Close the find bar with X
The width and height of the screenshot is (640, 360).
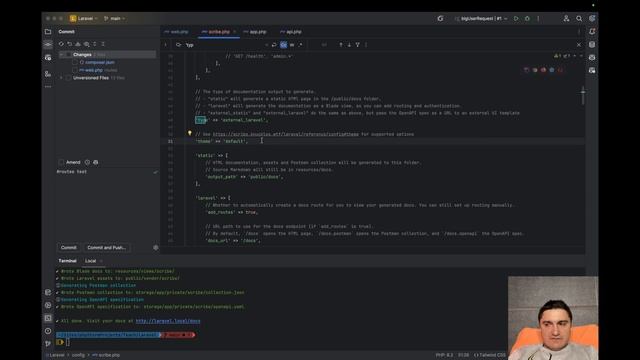tap(579, 45)
